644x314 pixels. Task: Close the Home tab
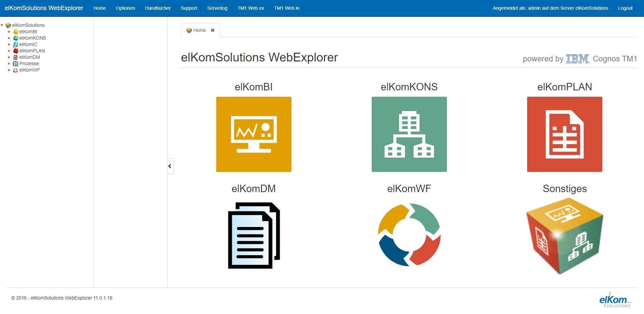213,30
